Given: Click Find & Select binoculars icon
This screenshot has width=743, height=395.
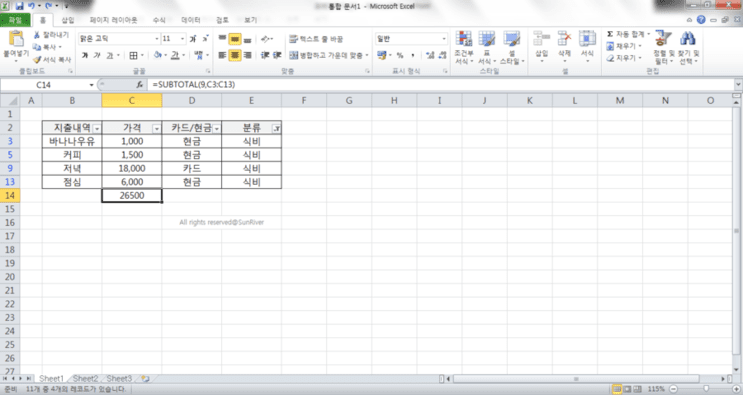Looking at the screenshot, I should [688, 39].
